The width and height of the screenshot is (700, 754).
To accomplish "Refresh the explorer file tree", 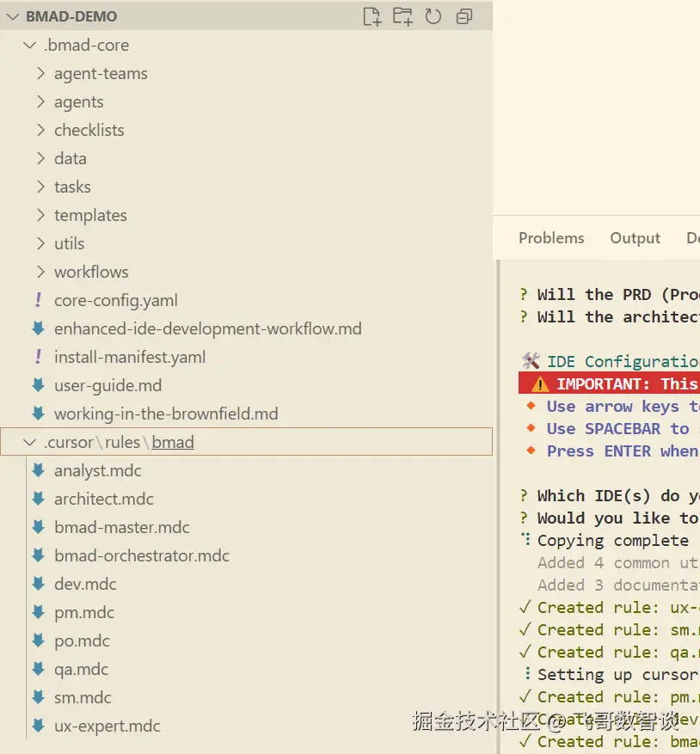I will click(x=433, y=16).
